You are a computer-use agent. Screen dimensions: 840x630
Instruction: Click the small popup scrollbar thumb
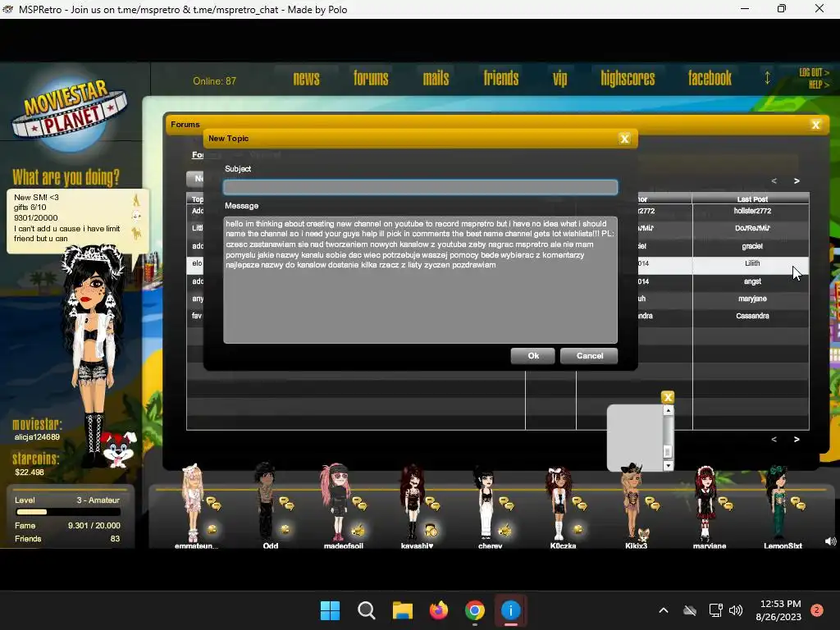pos(668,452)
